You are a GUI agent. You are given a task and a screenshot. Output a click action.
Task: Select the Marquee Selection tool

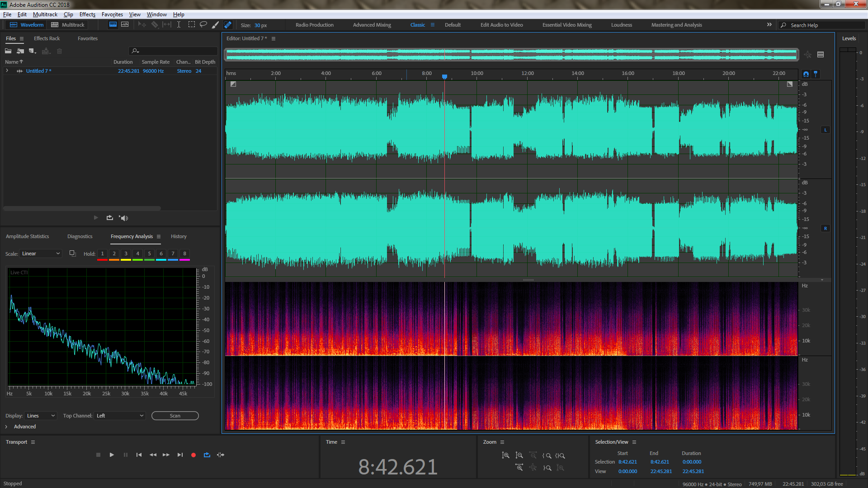pos(192,25)
